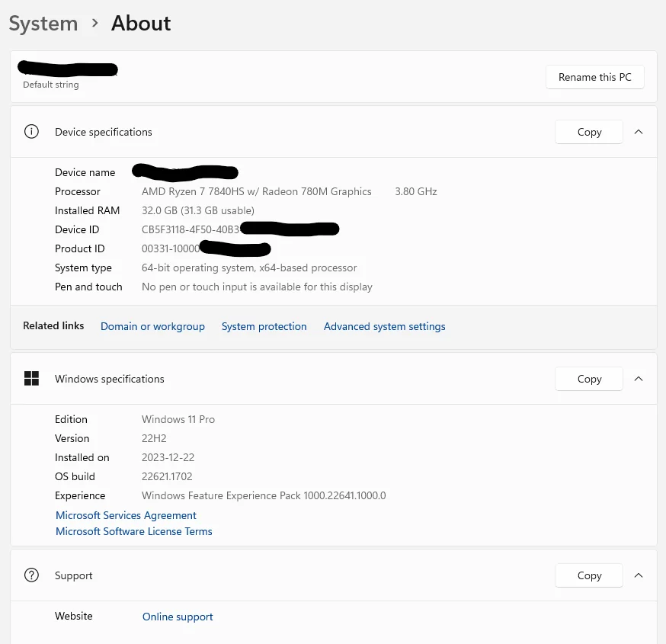This screenshot has width=666, height=644.
Task: Click the Experience label
Action: pos(80,495)
